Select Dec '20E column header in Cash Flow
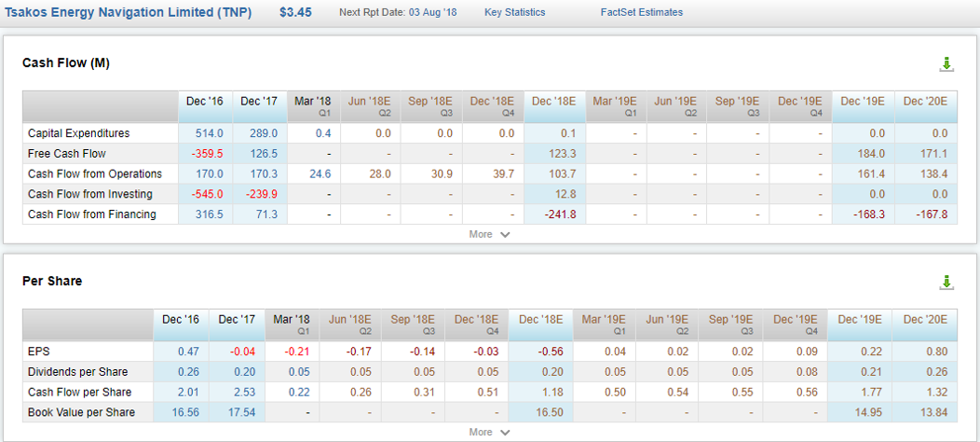The width and height of the screenshot is (980, 442). click(926, 107)
